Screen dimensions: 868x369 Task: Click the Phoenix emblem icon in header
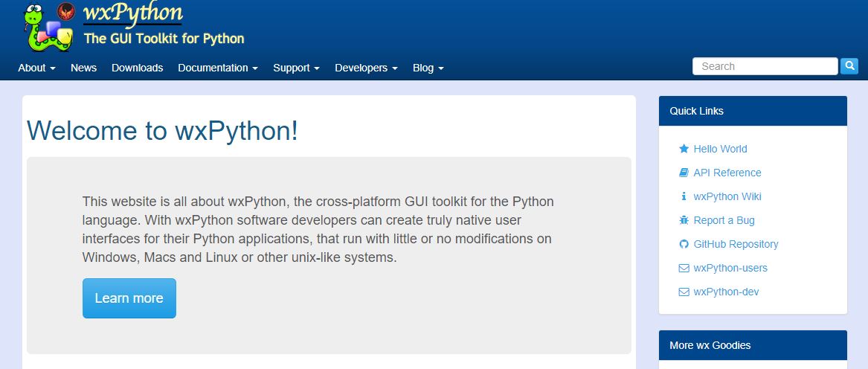pyautogui.click(x=66, y=11)
